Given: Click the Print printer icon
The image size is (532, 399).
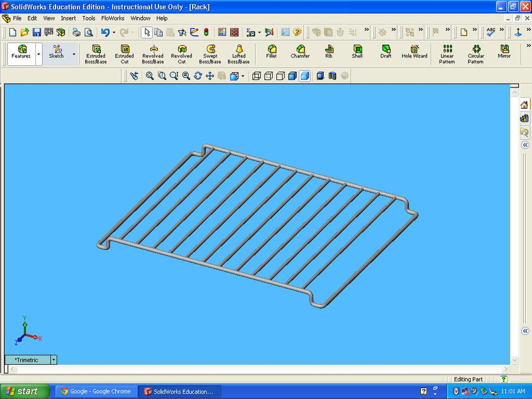Looking at the screenshot, I should coord(76,33).
